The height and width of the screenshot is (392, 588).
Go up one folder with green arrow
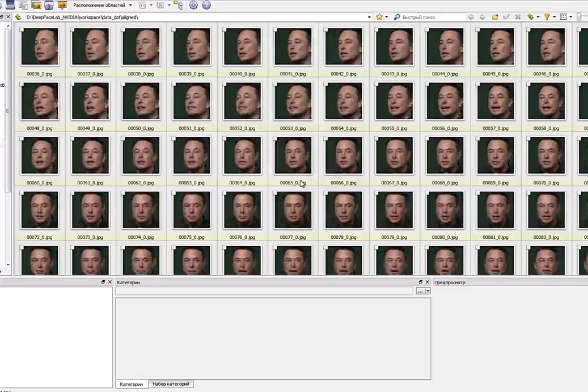(18, 17)
